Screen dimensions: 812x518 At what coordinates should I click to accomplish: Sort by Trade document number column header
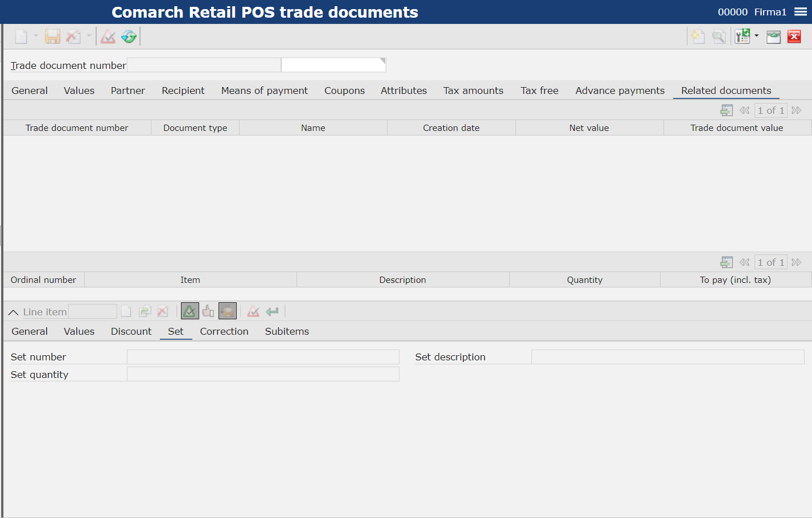(x=77, y=128)
